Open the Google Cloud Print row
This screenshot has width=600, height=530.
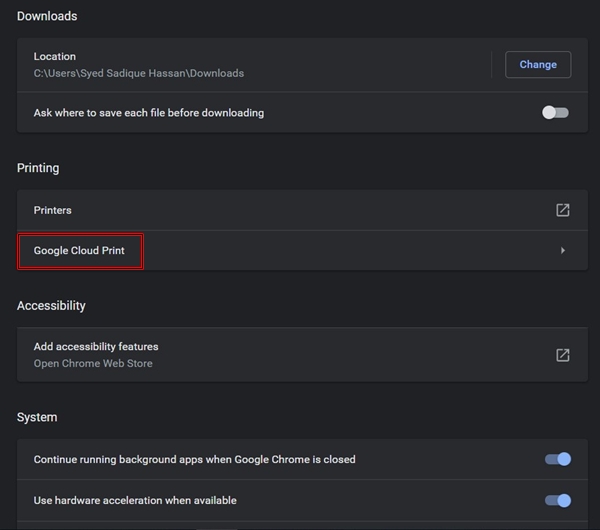(x=302, y=251)
